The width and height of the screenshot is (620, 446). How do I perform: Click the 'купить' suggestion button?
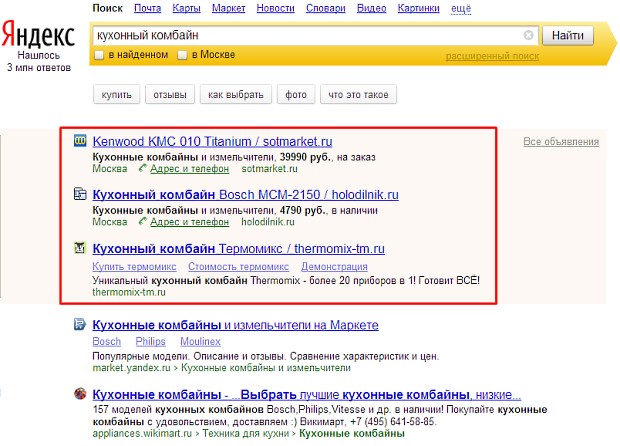117,94
